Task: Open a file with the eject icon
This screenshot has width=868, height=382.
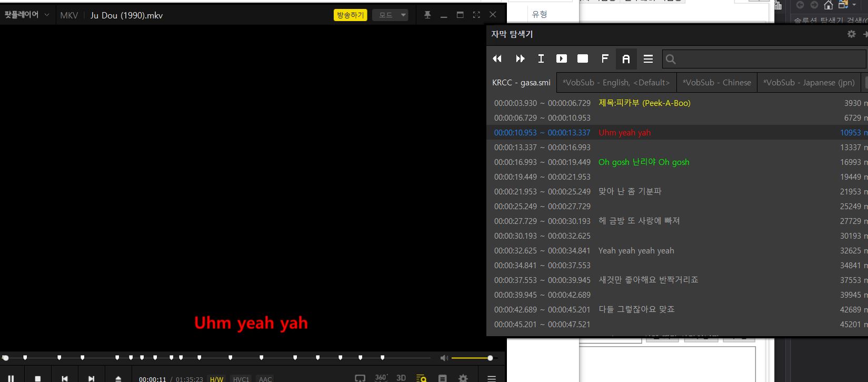Action: click(x=118, y=378)
